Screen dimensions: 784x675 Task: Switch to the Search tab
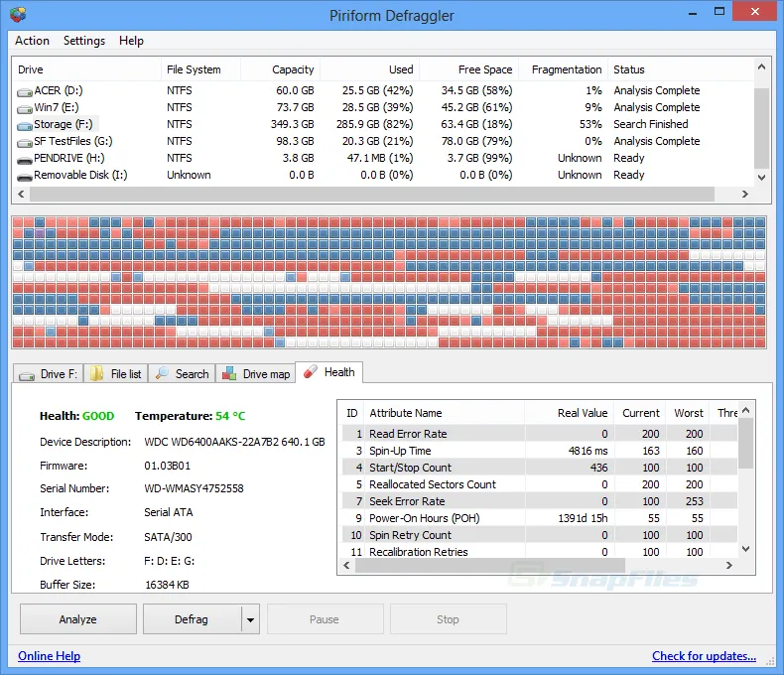click(182, 374)
